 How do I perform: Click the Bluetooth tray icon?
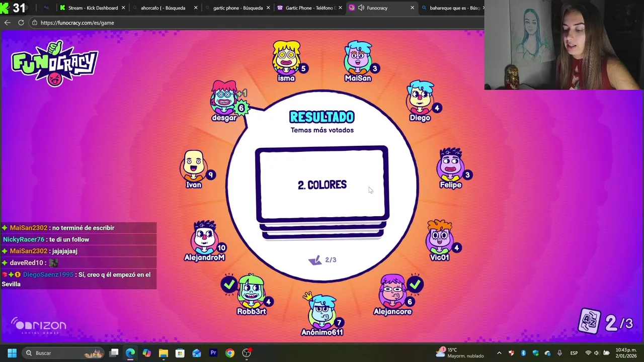coord(523,353)
